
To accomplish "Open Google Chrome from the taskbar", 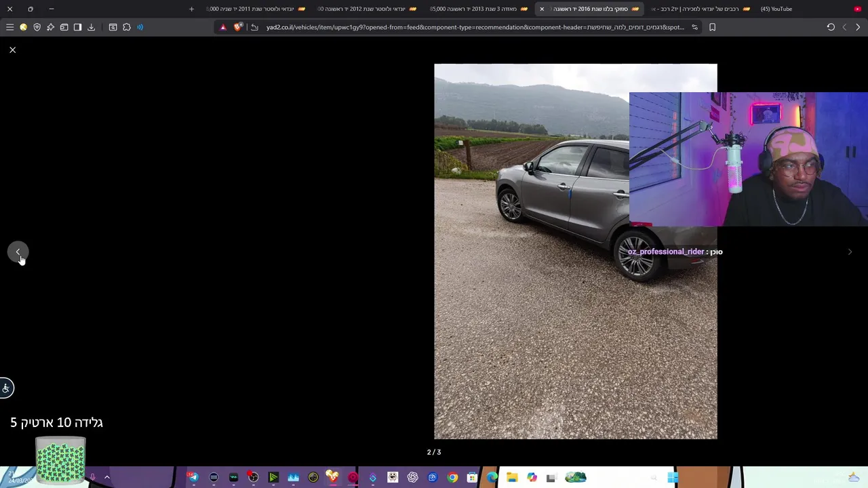I will (x=452, y=478).
